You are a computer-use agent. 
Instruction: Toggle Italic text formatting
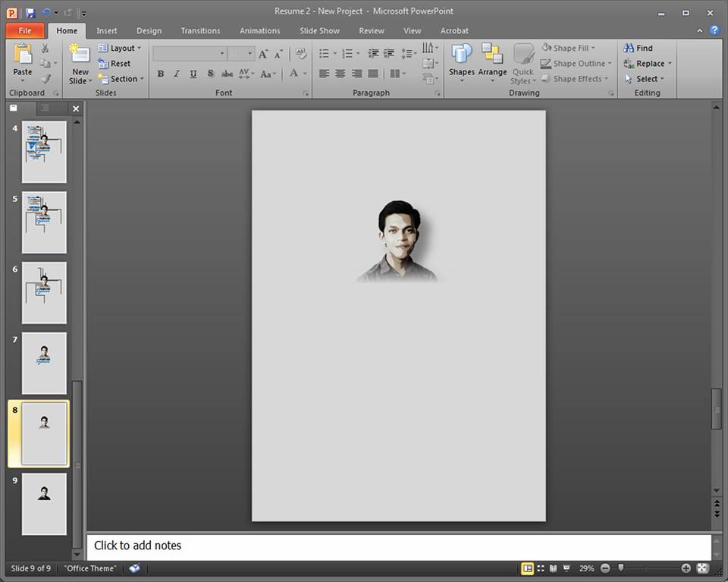177,74
